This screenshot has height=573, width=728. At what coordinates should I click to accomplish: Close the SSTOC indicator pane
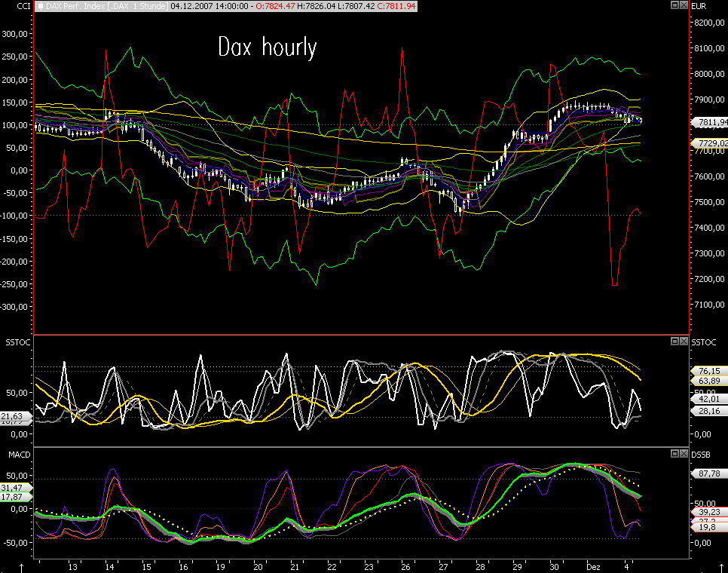pos(684,342)
